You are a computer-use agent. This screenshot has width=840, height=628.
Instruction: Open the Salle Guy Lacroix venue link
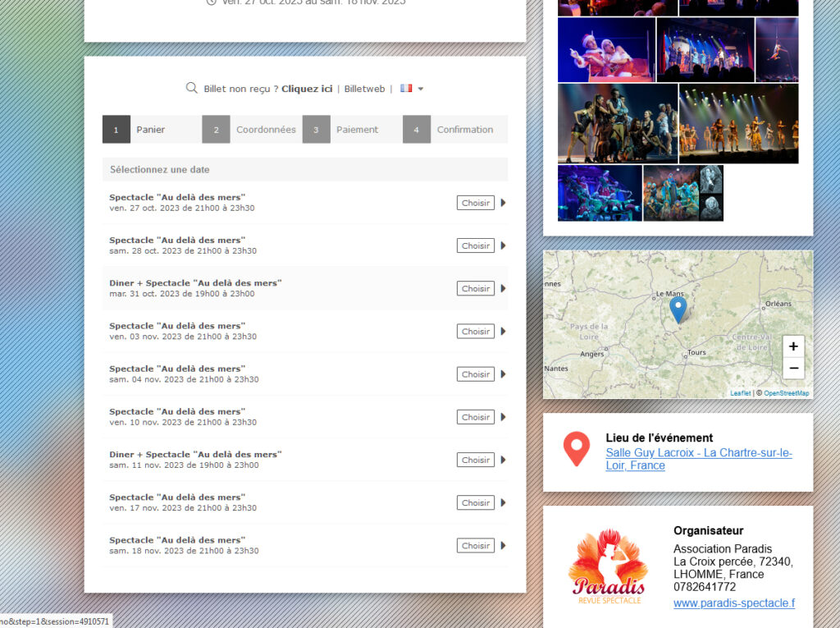tap(699, 459)
